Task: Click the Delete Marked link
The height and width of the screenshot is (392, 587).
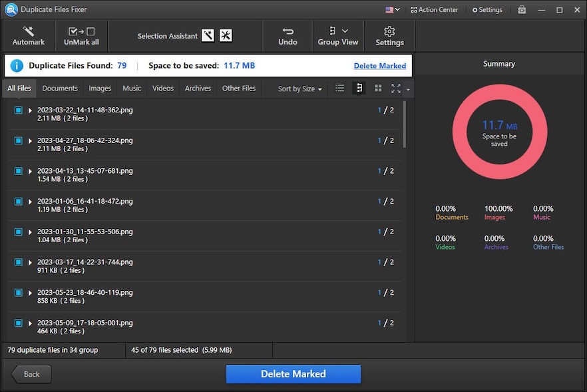Action: [x=380, y=65]
